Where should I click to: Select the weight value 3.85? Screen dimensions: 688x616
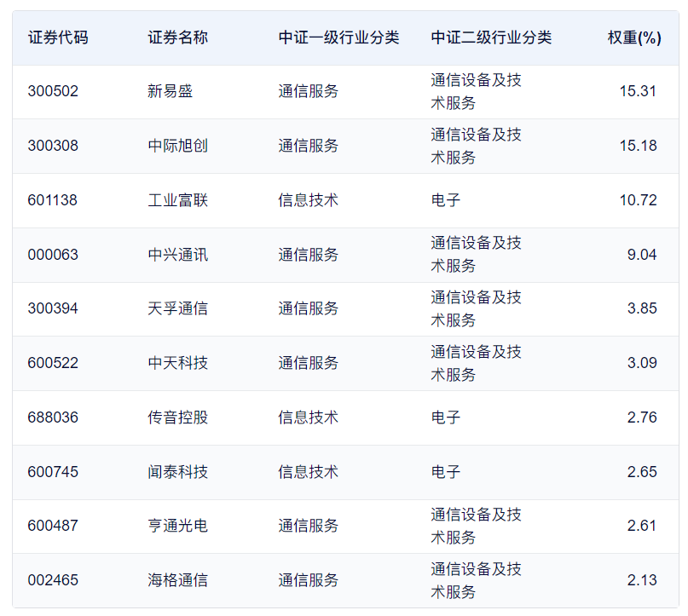tap(642, 308)
